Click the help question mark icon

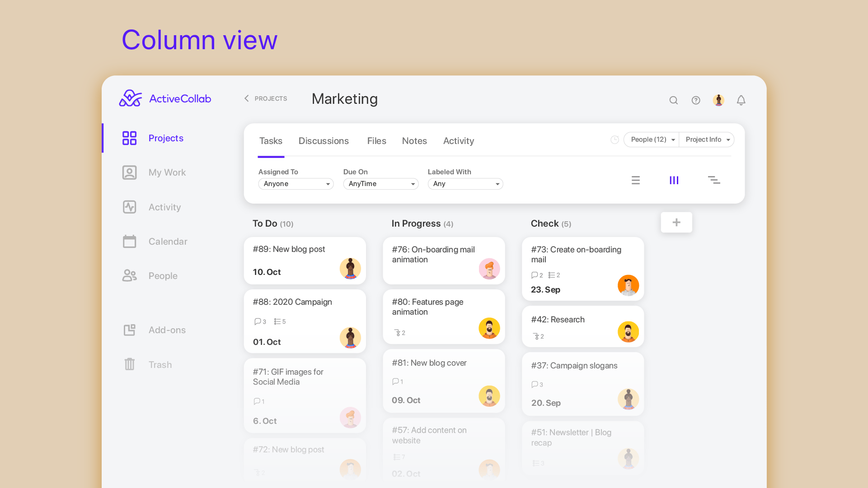tap(696, 100)
